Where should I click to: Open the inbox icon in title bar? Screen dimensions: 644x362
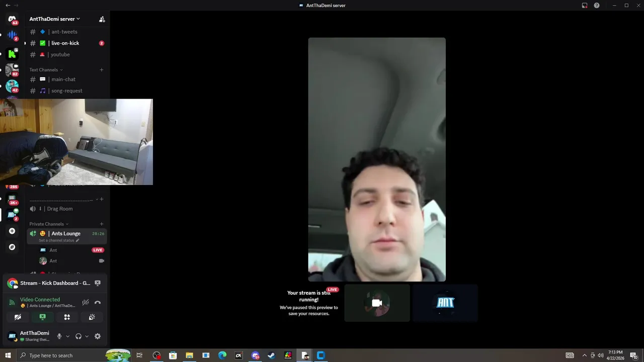tap(585, 6)
